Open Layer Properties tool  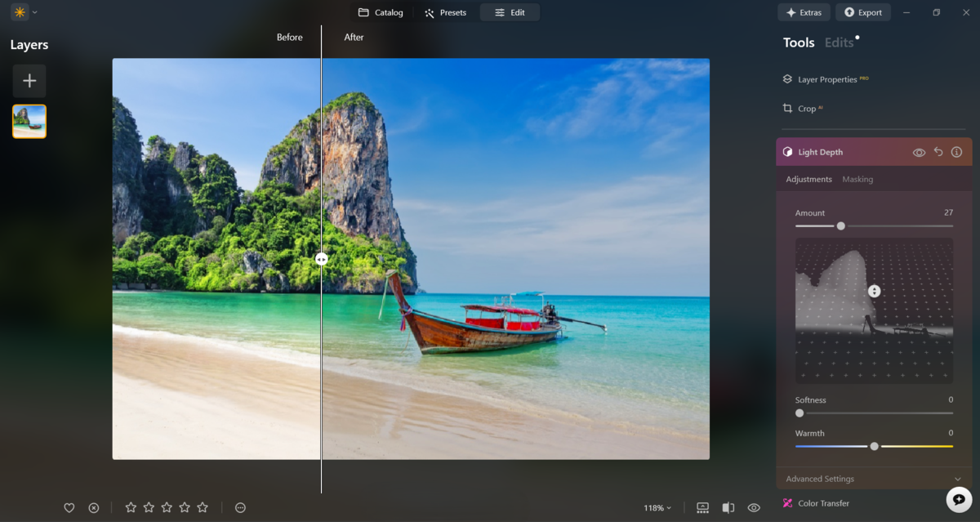[x=826, y=79]
